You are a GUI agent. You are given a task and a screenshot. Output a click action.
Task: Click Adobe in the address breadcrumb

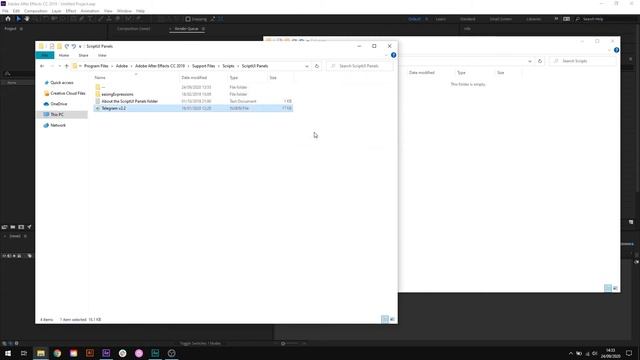(122, 66)
